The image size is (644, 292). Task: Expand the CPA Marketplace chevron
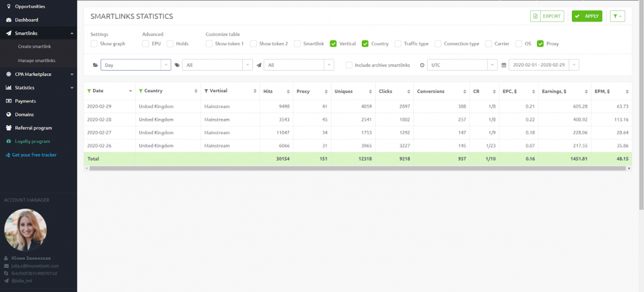click(72, 74)
